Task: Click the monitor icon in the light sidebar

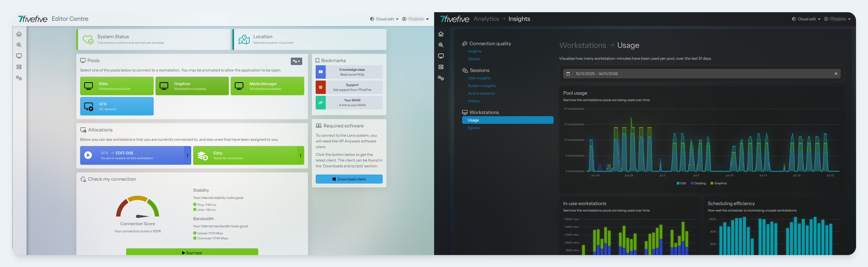Action: 19,56
